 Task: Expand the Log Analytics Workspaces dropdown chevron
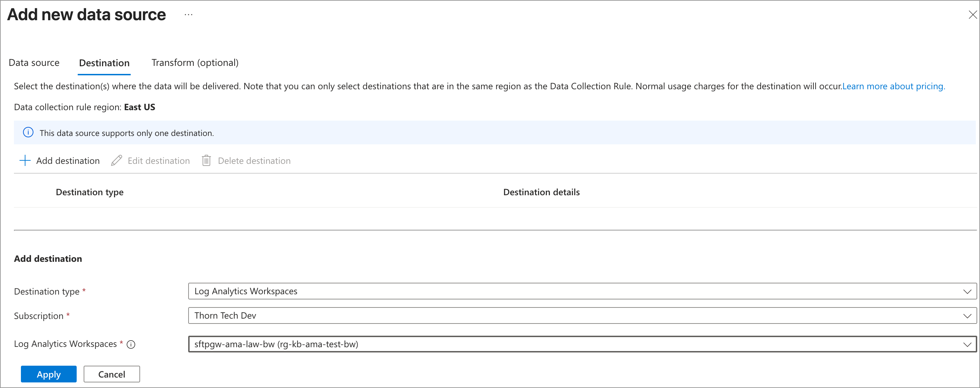(967, 344)
